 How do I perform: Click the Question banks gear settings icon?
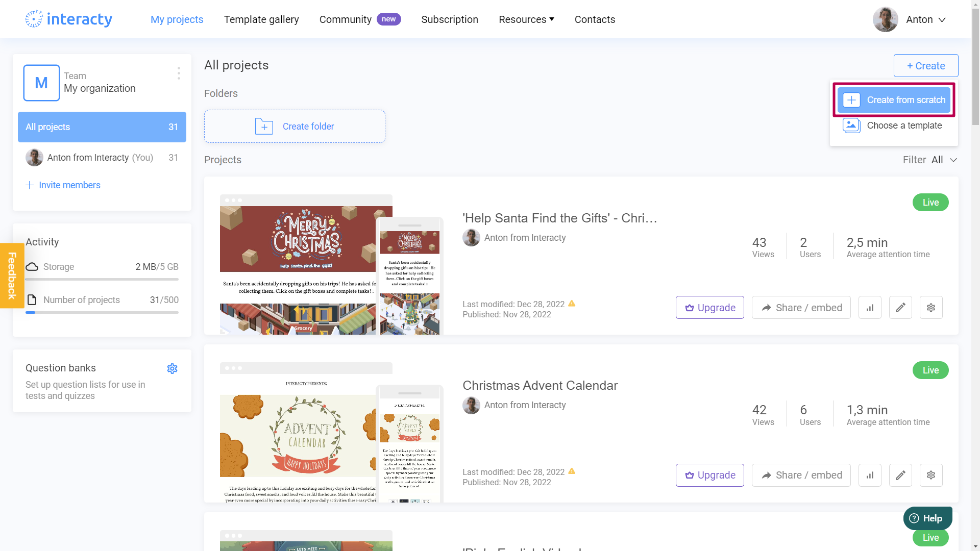[173, 368]
